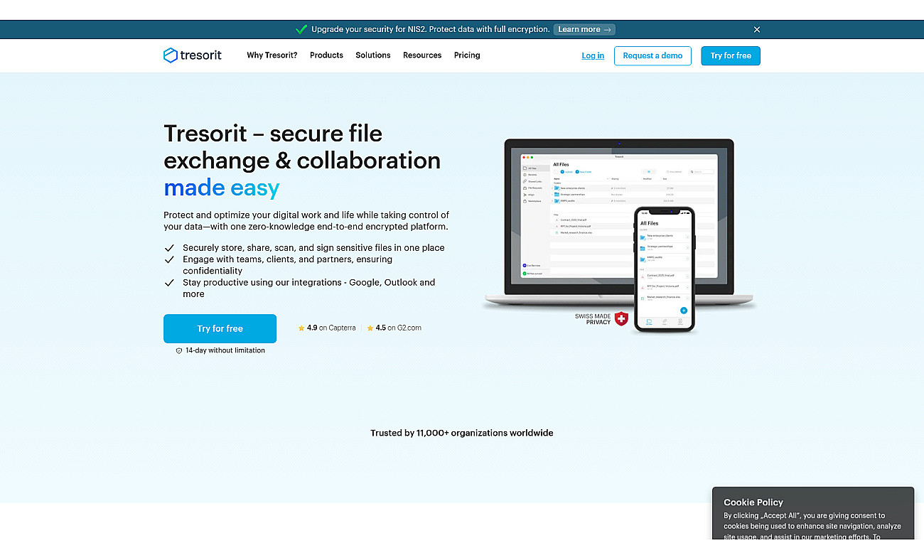Click the checkmark beside Stay productive using our integrations
Viewport: 924px width, 560px height.
click(169, 282)
